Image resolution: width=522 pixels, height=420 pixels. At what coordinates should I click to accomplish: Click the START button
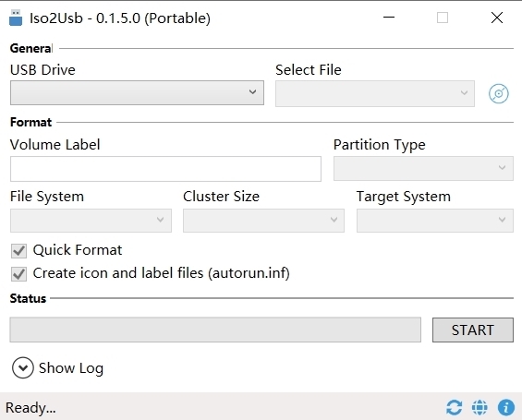coord(473,330)
